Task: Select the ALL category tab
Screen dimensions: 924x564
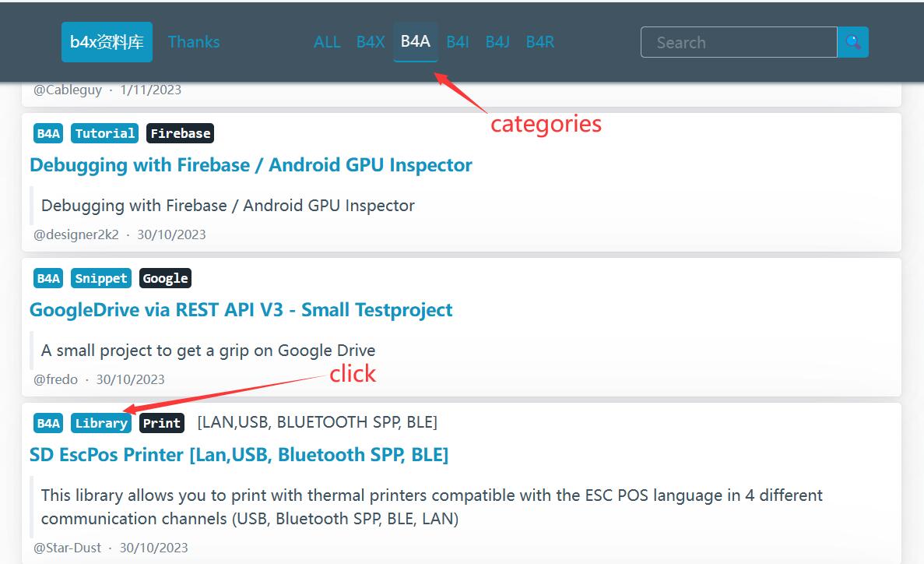Action: 327,42
